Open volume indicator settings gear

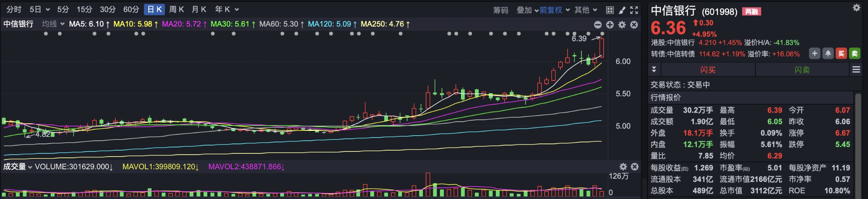pos(623,166)
